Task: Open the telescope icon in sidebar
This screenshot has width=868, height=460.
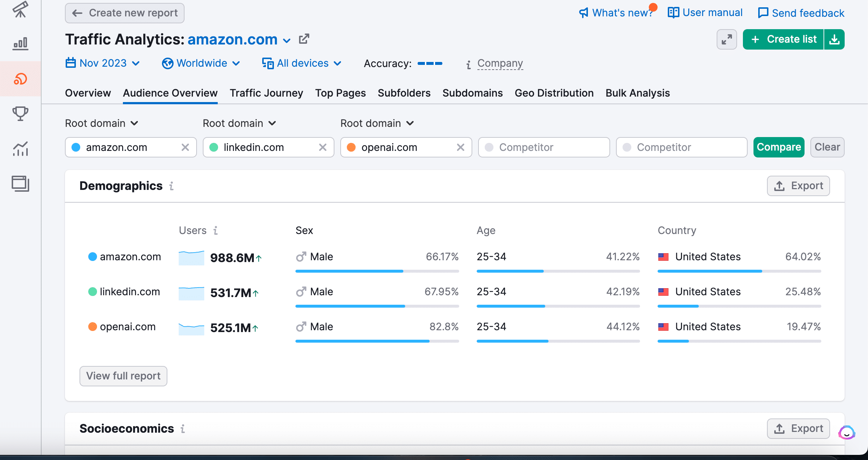Action: pyautogui.click(x=20, y=9)
